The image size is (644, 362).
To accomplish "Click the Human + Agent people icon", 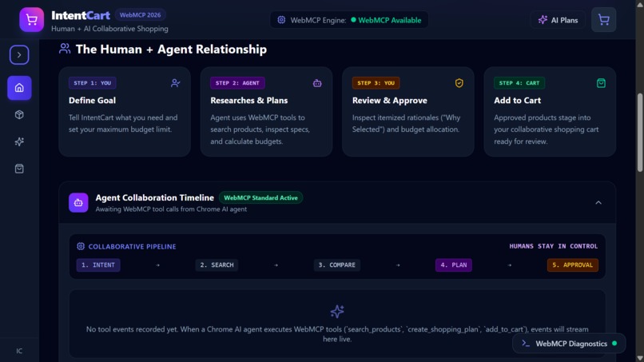I will 65,49.
